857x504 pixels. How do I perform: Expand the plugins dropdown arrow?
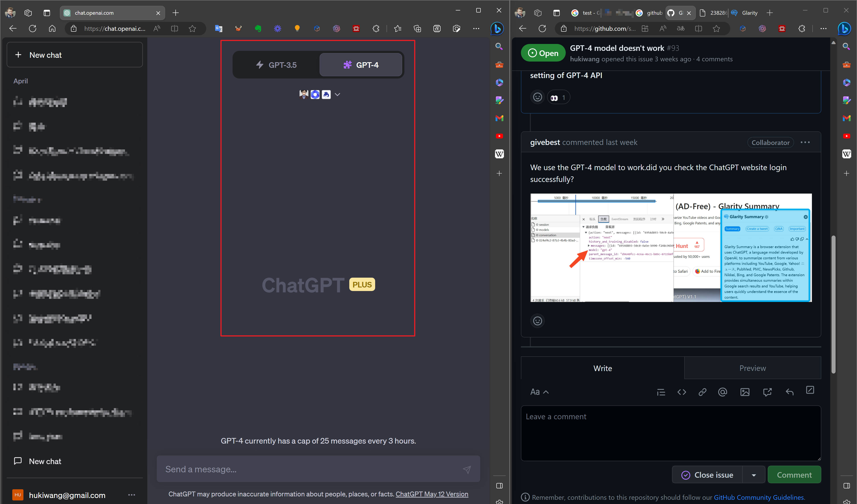click(337, 94)
